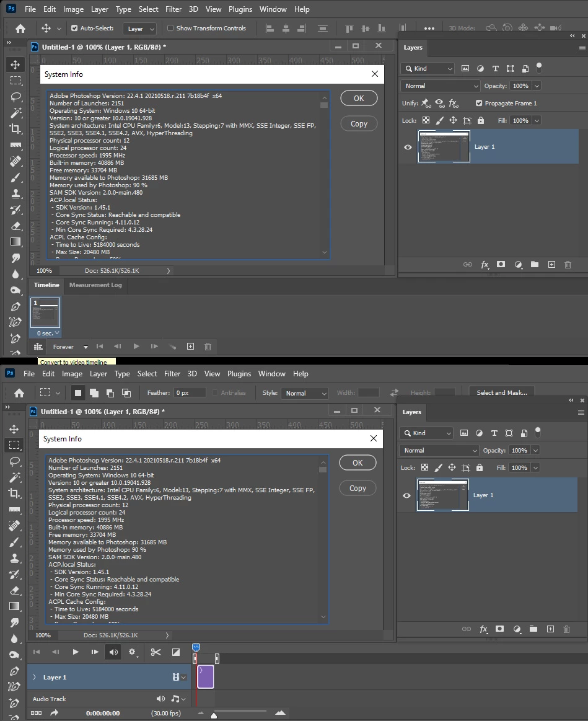Screen dimensions: 588x721
Task: Open the Forever looping options dropdown
Action: (x=86, y=347)
